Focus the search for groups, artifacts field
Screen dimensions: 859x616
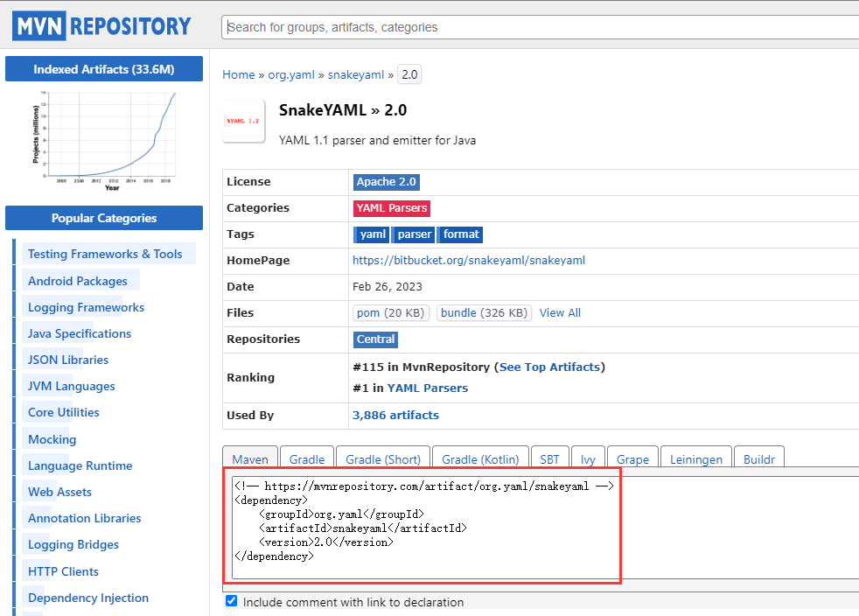[541, 27]
